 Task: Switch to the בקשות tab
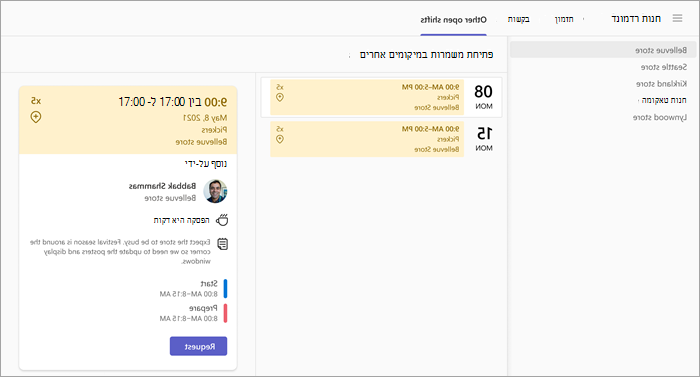pos(518,19)
